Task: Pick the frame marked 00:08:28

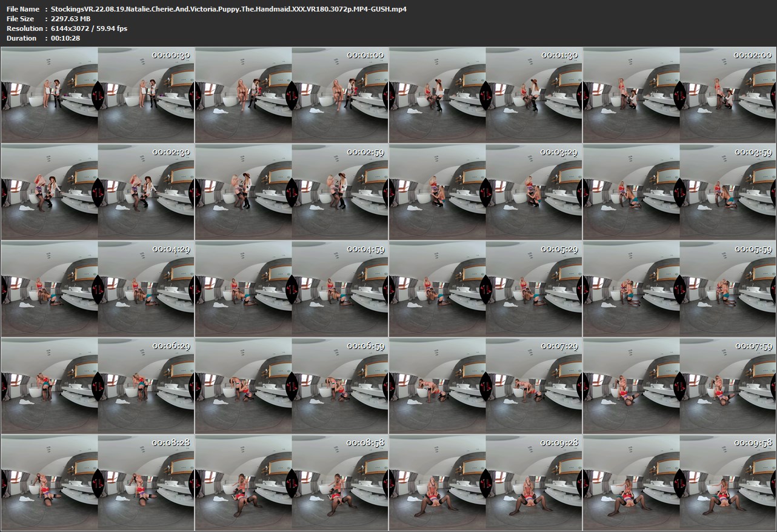Action: [x=98, y=483]
